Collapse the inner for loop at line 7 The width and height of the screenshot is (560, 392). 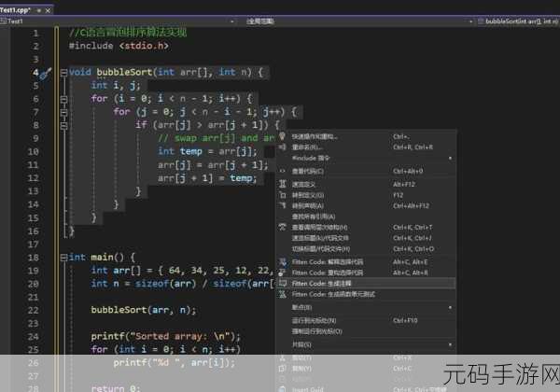click(63, 112)
